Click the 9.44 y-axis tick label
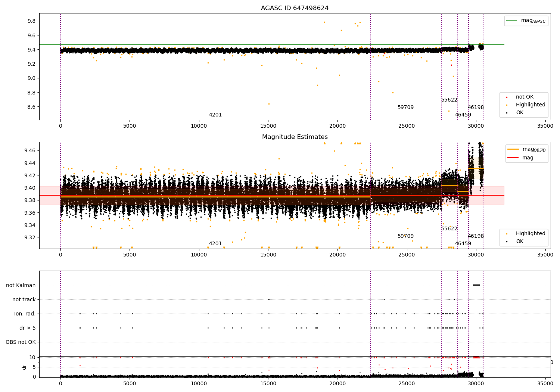The width and height of the screenshot is (560, 392). [x=30, y=163]
